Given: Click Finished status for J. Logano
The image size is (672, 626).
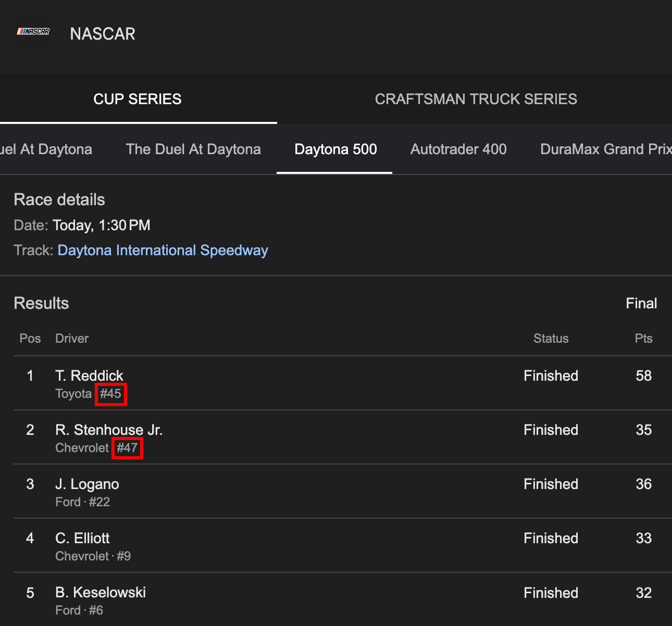Looking at the screenshot, I should click(x=551, y=484).
